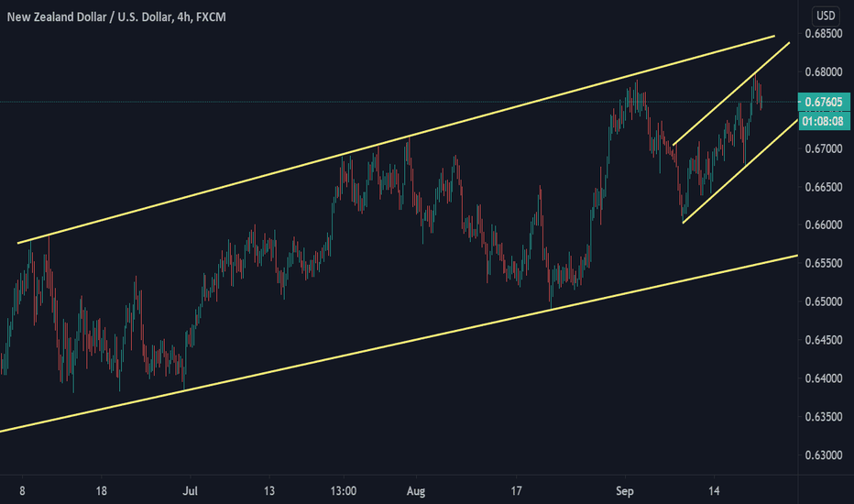Click the 13 date label after Jul
This screenshot has height=504, width=854.
[x=269, y=491]
